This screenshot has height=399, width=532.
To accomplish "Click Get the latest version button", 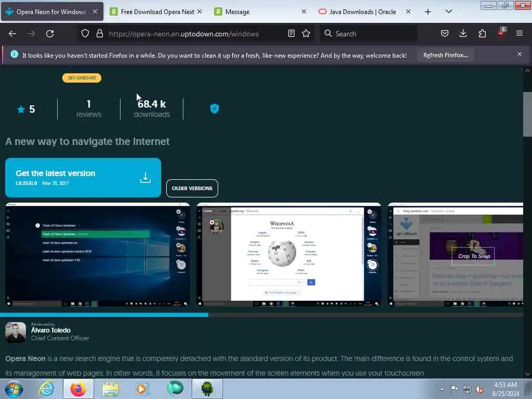I will pyautogui.click(x=83, y=178).
